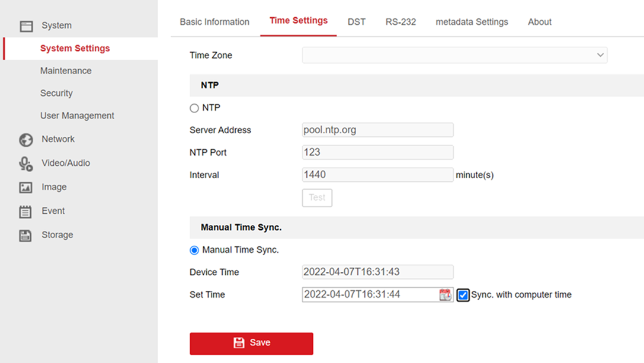This screenshot has width=644, height=363.
Task: Click the Image panel icon
Action: [x=25, y=187]
